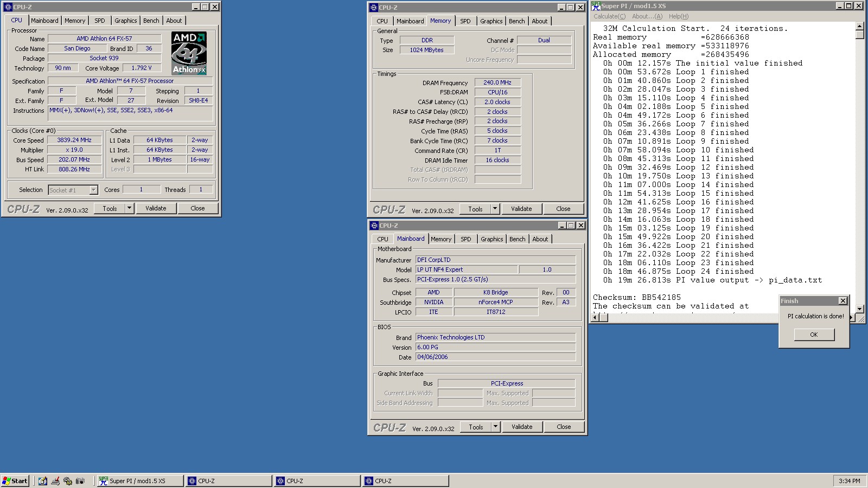Click the Loop 24 finished line

click(x=679, y=271)
